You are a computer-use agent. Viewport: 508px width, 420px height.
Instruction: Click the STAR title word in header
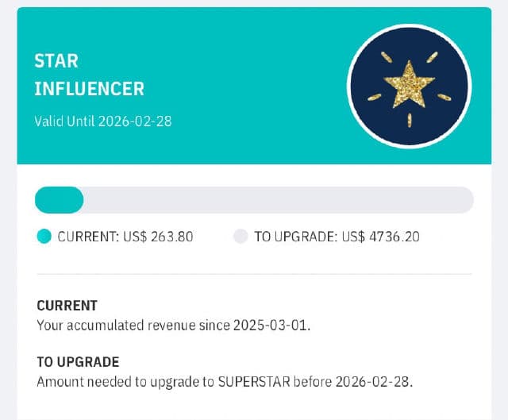point(56,62)
